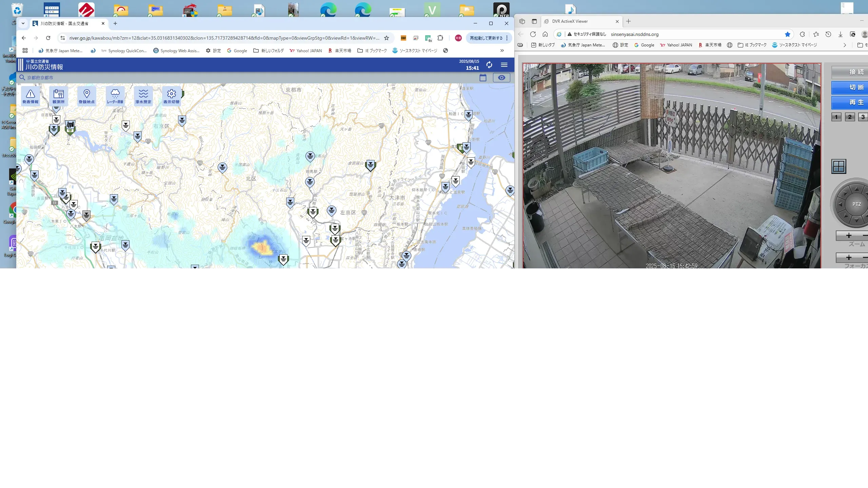Open the 発表情報 warning panel

point(31,96)
